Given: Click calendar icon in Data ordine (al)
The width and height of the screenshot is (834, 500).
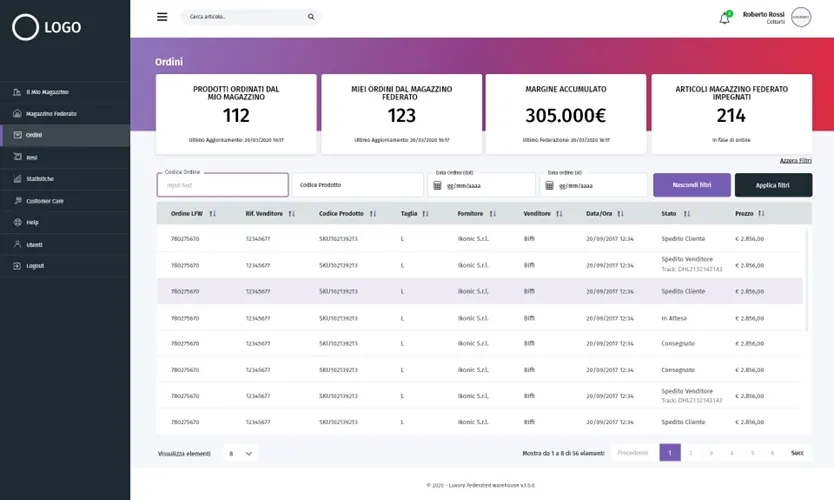Looking at the screenshot, I should click(549, 186).
